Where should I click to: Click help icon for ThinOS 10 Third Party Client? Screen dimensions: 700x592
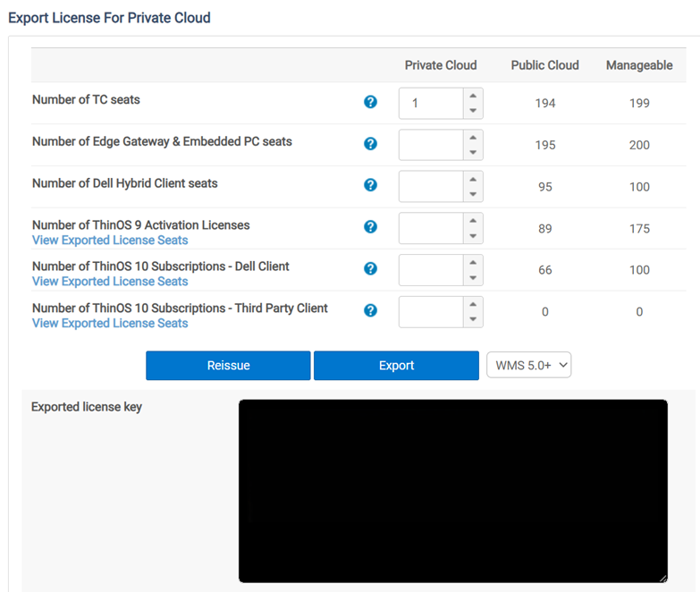coord(371,310)
